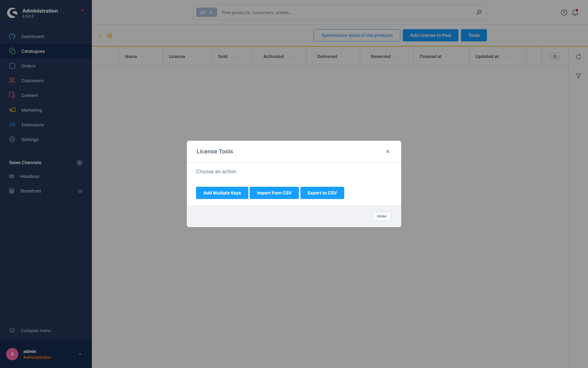The height and width of the screenshot is (368, 588).
Task: Click the column settings list icon
Action: pos(555,56)
